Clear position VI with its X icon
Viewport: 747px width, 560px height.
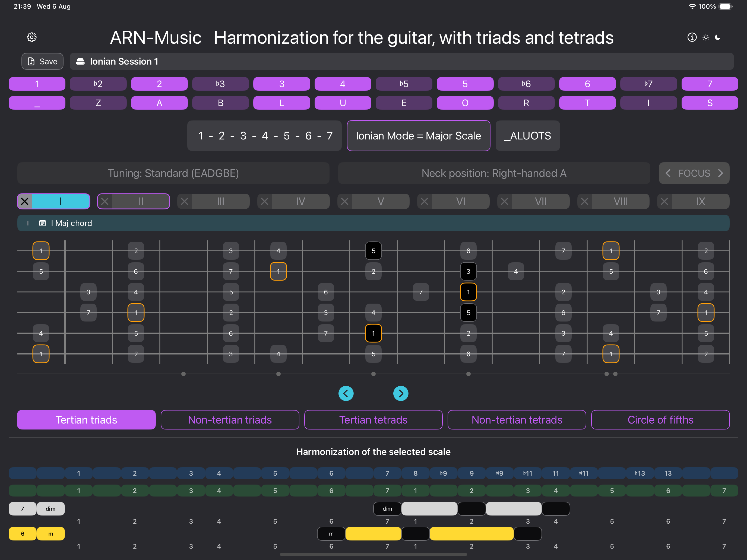tap(425, 202)
